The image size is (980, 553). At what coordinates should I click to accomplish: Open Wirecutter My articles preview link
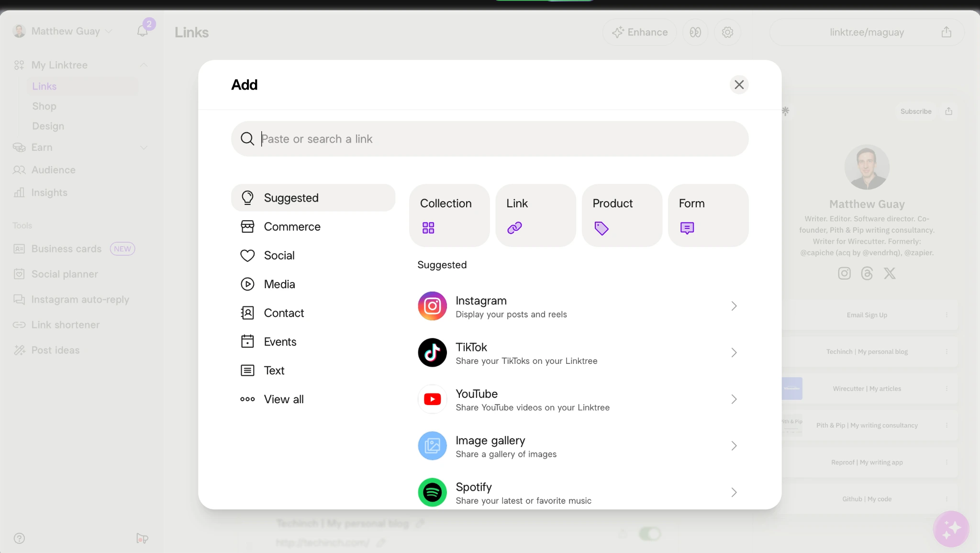[x=867, y=389]
